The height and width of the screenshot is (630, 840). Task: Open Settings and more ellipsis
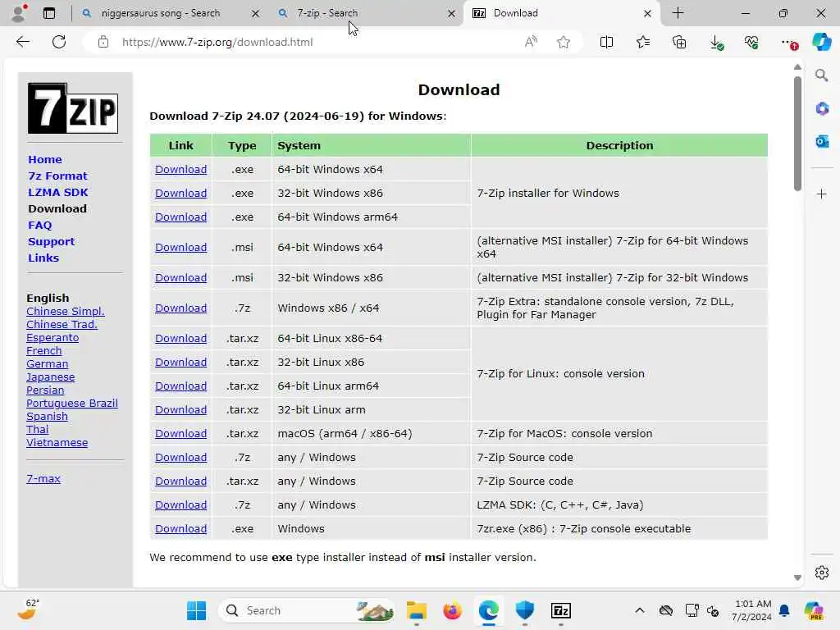point(788,42)
